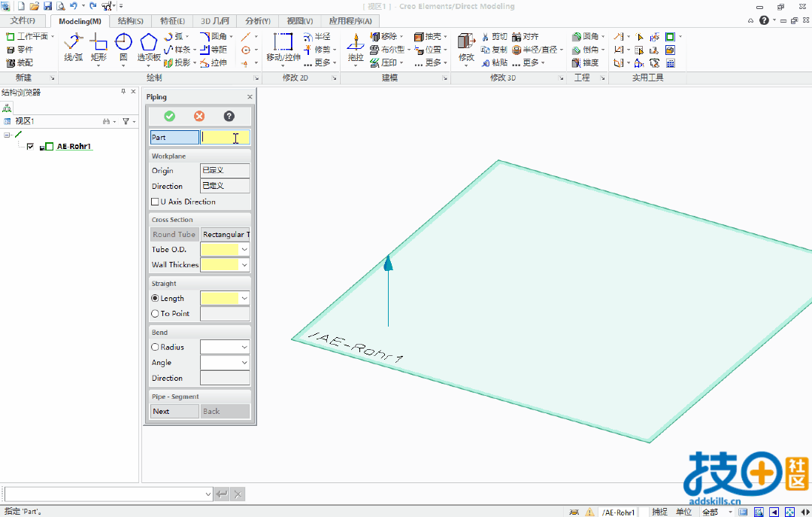Open the 选项板 polygon palette tool
The height and width of the screenshot is (517, 812).
[149, 47]
